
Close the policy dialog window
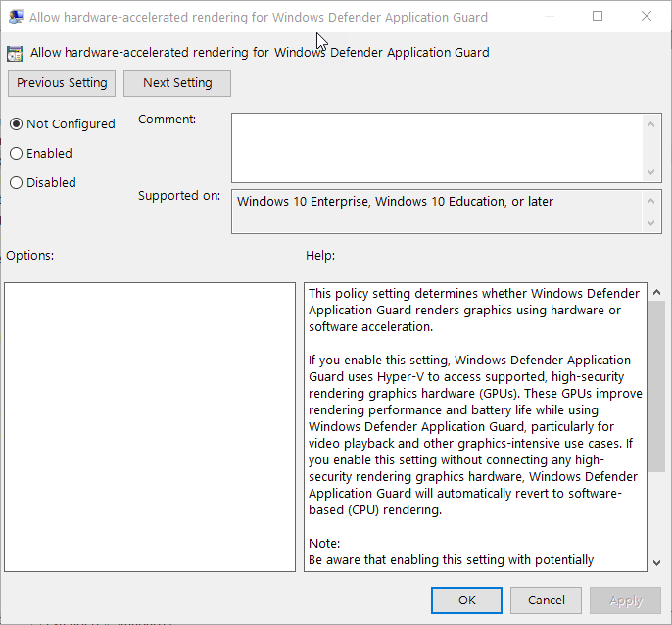pos(647,17)
